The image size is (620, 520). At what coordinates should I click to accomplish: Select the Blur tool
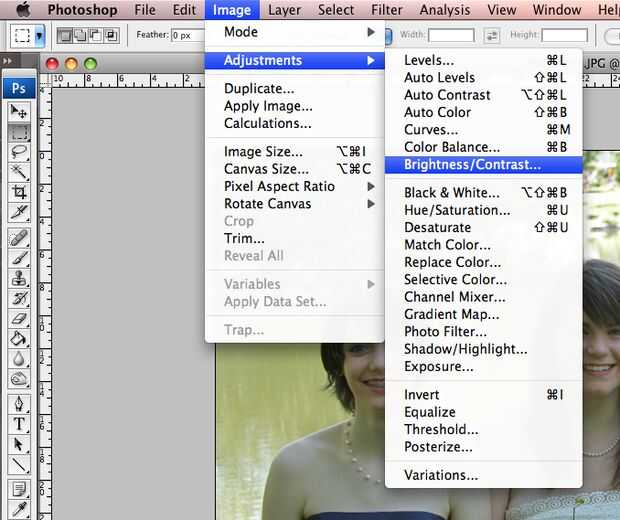19,359
